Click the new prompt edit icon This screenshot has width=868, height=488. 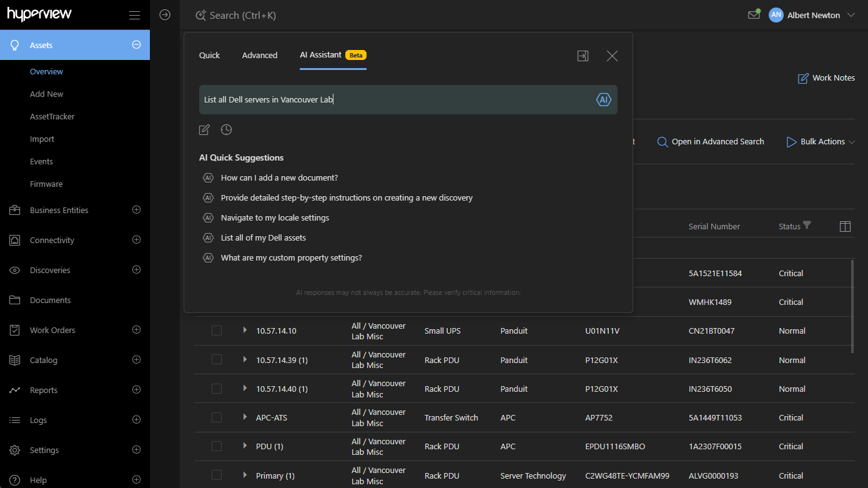point(204,130)
